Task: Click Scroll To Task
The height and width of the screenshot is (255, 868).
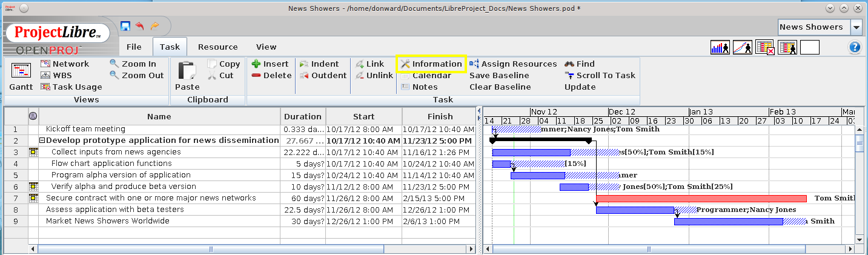Action: pyautogui.click(x=600, y=75)
